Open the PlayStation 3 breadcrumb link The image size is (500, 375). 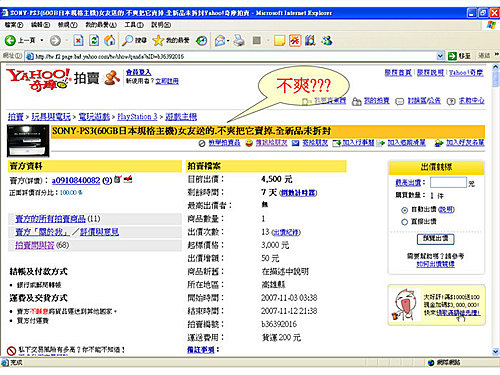137,117
